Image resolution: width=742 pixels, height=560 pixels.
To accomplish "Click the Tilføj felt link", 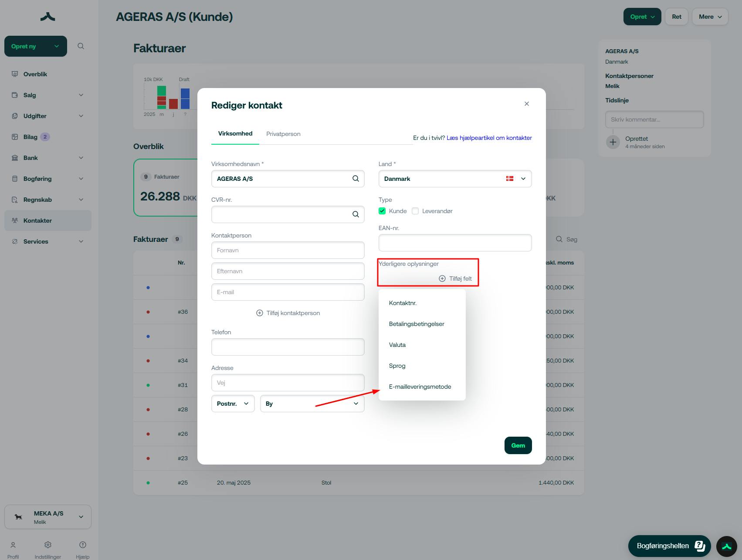I will pyautogui.click(x=455, y=278).
